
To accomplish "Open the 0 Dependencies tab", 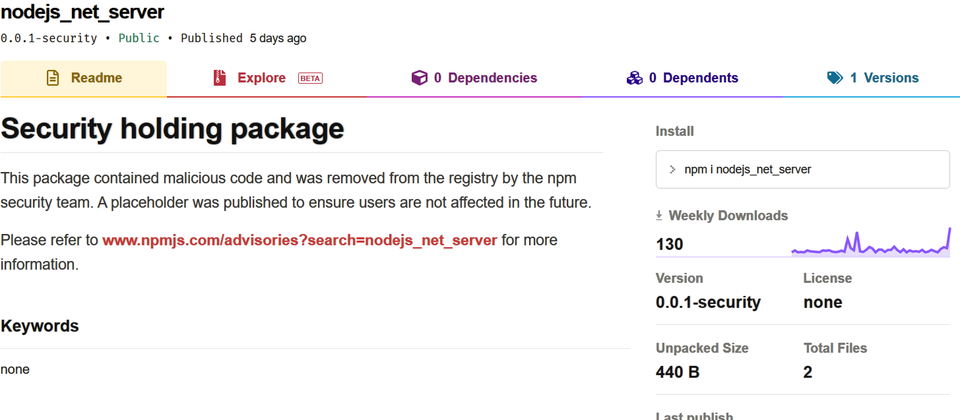I will coord(474,78).
